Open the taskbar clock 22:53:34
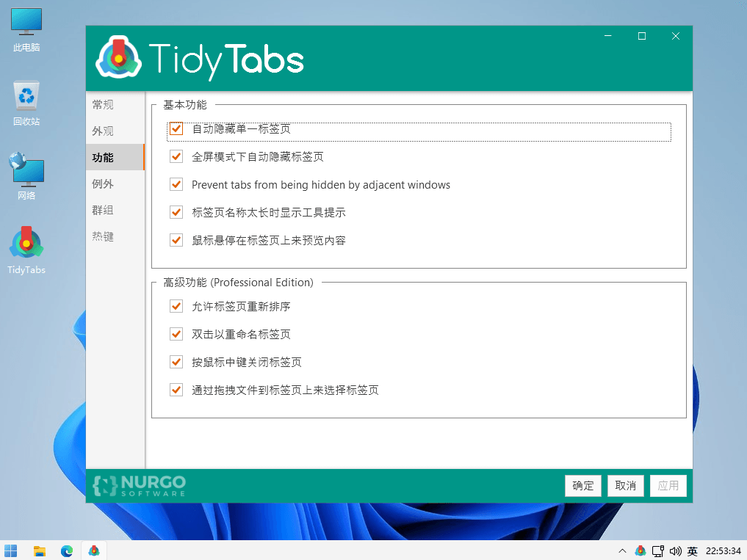The height and width of the screenshot is (560, 747). 723,551
